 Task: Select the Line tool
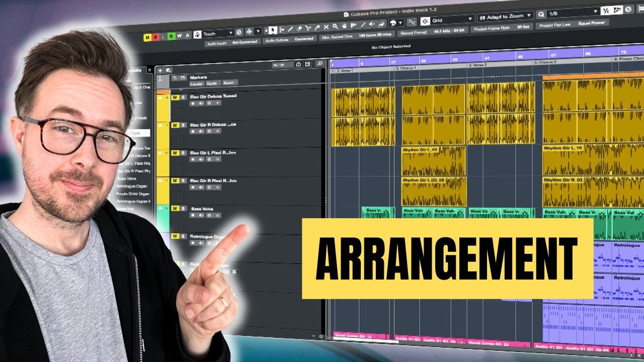[x=363, y=25]
